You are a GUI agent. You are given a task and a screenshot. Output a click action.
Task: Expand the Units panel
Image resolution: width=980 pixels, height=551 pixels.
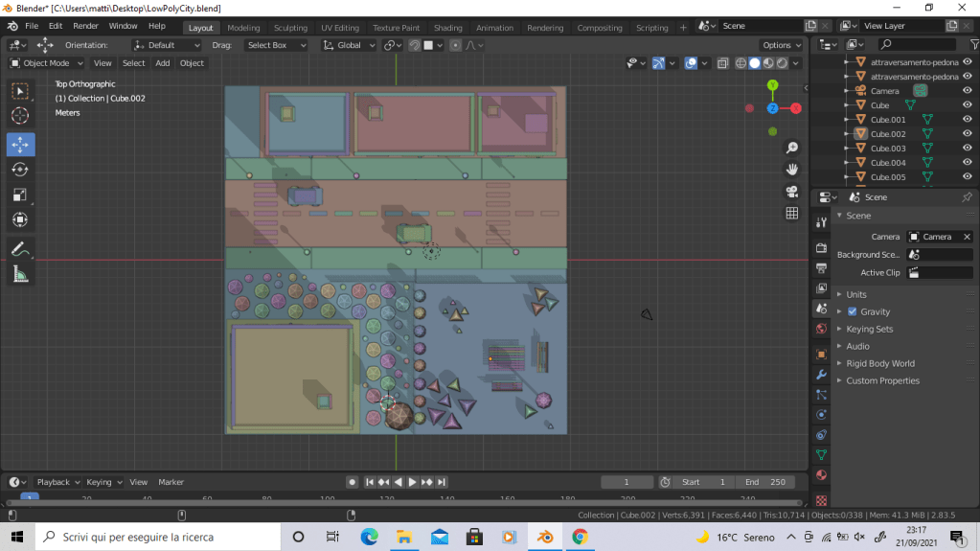856,294
